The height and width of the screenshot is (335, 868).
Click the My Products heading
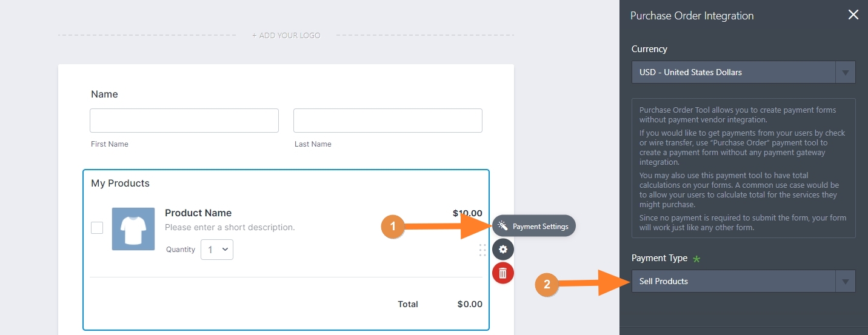pos(120,183)
